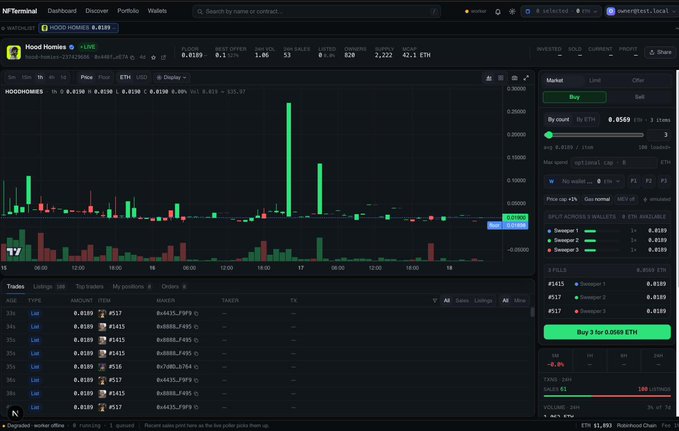This screenshot has height=431, width=679.
Task: Click the TradingView logo on the chart
Action: pyautogui.click(x=14, y=252)
